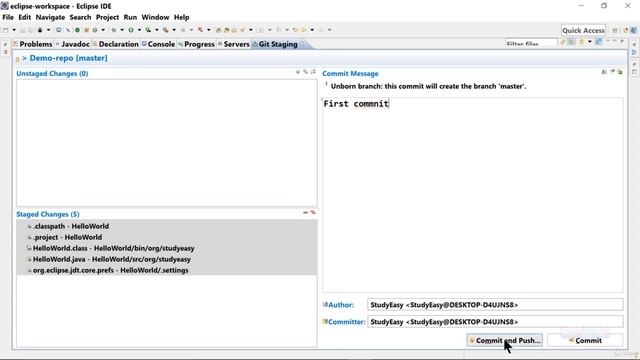Open the Project menu

(107, 17)
